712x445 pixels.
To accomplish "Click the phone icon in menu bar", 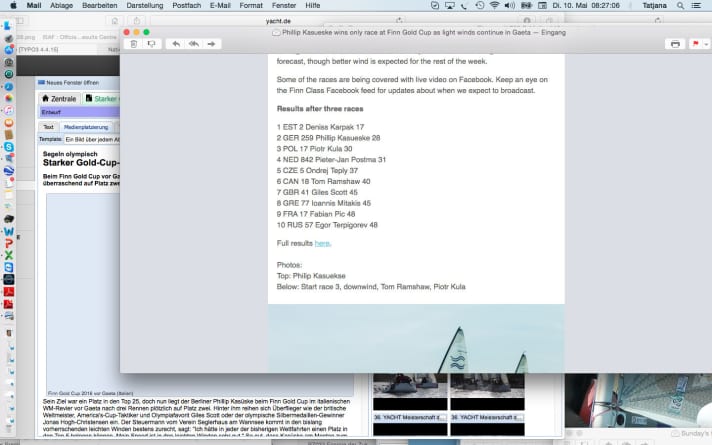I will click(464, 5).
